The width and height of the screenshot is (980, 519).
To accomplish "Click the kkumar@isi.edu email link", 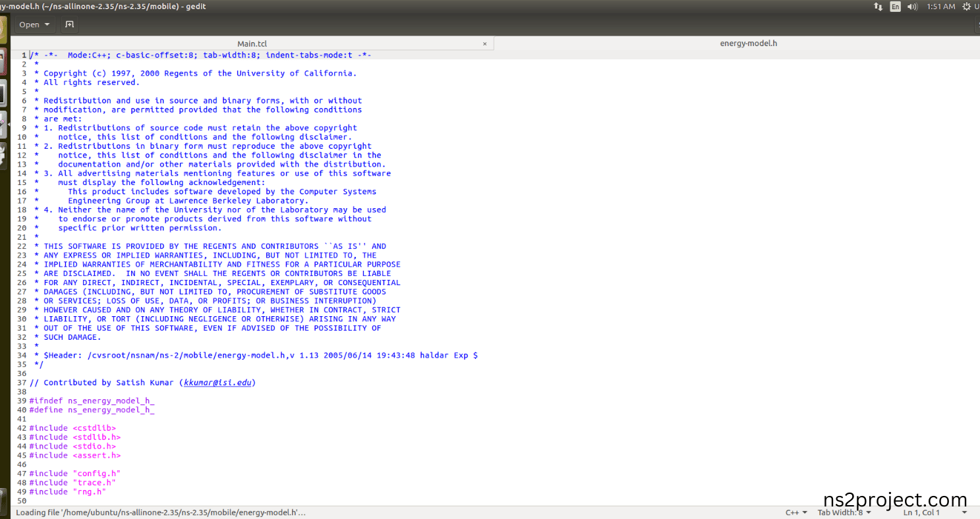I will (x=217, y=383).
